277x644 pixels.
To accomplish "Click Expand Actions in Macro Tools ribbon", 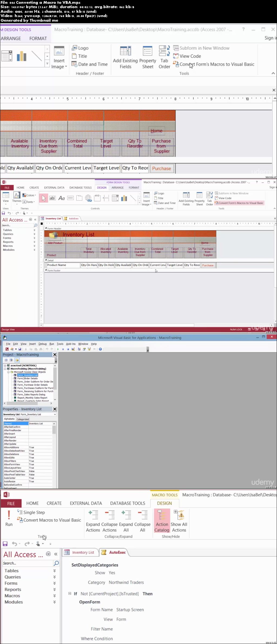I will pyautogui.click(x=93, y=521).
